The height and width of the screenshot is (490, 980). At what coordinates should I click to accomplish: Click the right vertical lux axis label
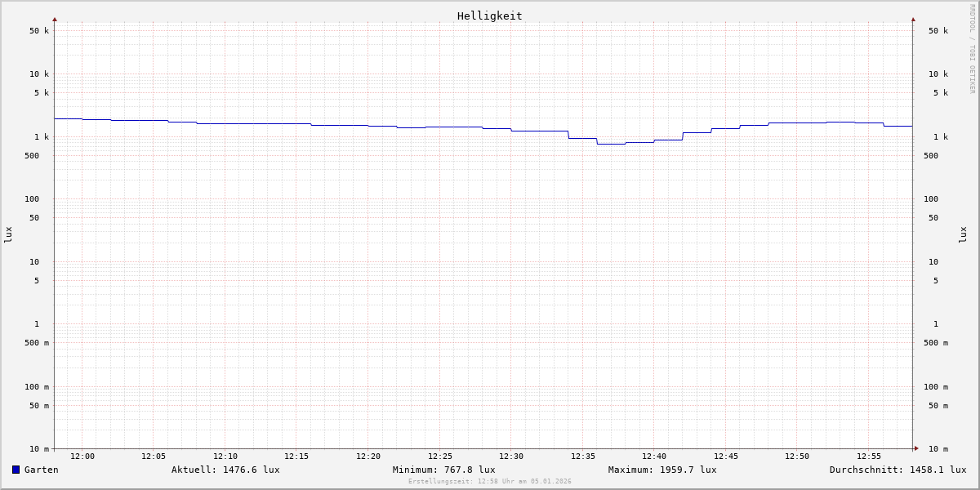click(964, 234)
